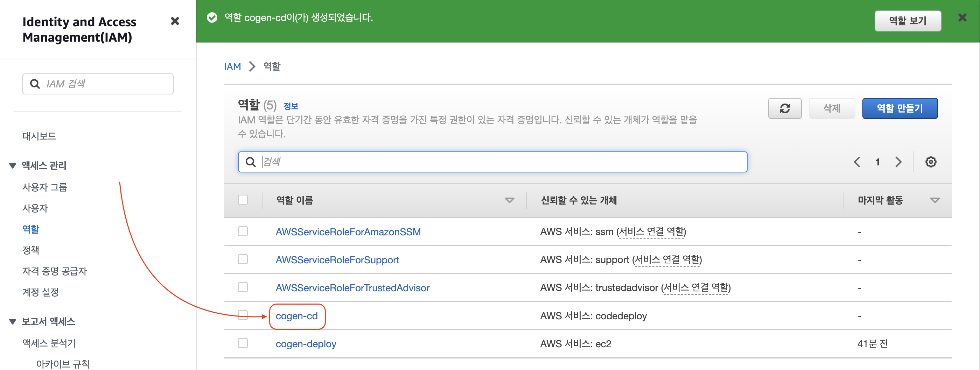Click the 'AWS 서비스: codedeploy' cell

(x=593, y=316)
